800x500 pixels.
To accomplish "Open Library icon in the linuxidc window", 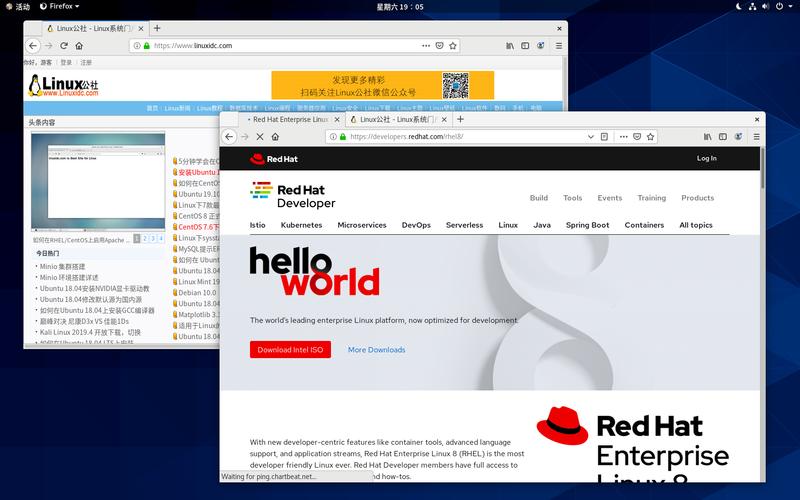I will point(510,45).
